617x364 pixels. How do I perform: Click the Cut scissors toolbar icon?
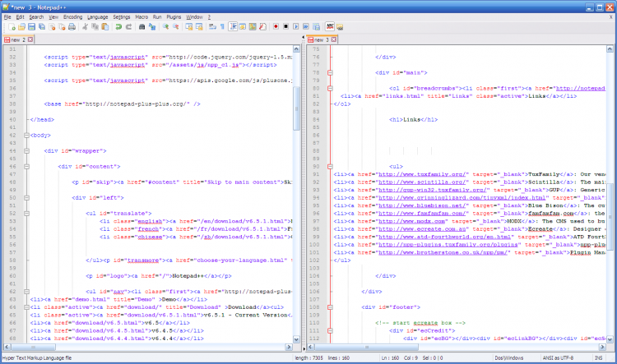pyautogui.click(x=84, y=27)
